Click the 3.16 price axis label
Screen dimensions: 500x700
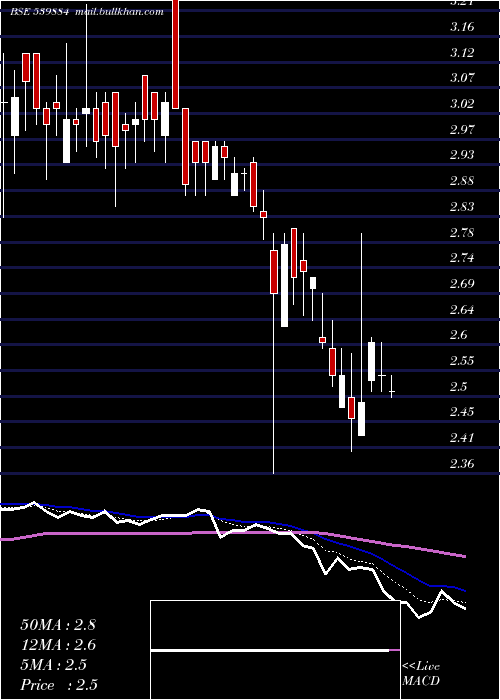(462, 27)
